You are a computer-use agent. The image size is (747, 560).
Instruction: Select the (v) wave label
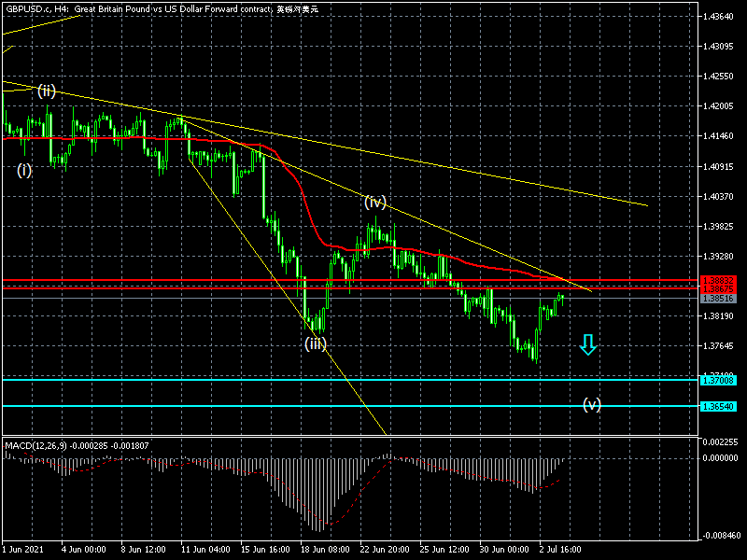[x=592, y=405]
